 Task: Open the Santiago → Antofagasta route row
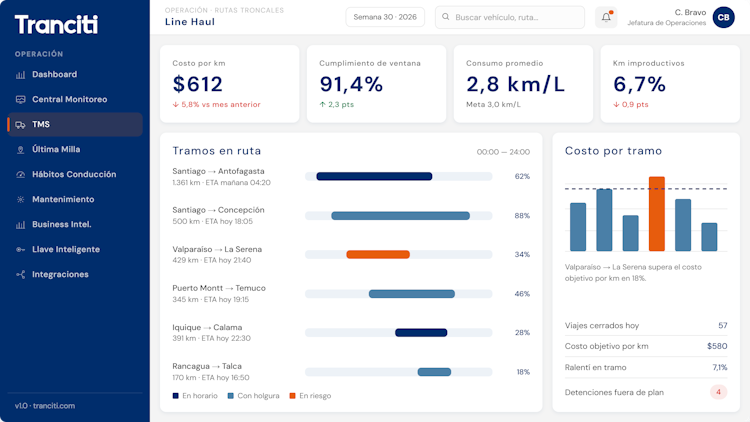coord(351,177)
